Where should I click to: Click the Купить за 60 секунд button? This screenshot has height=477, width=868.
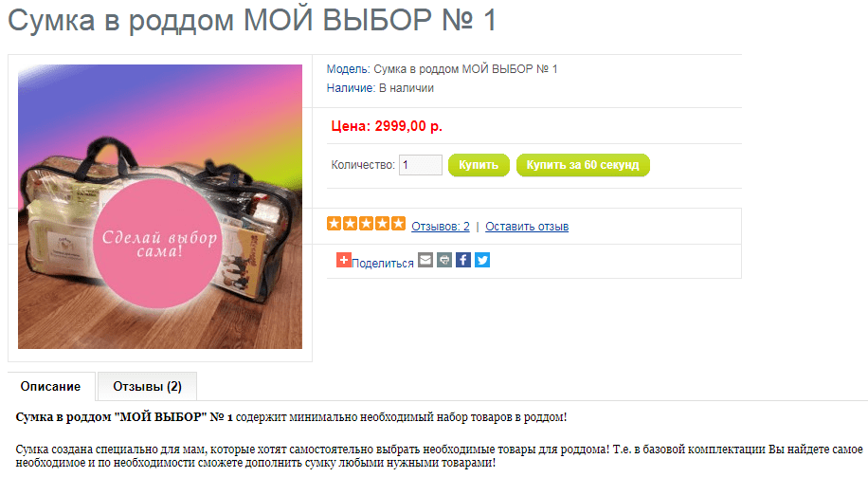tap(583, 165)
